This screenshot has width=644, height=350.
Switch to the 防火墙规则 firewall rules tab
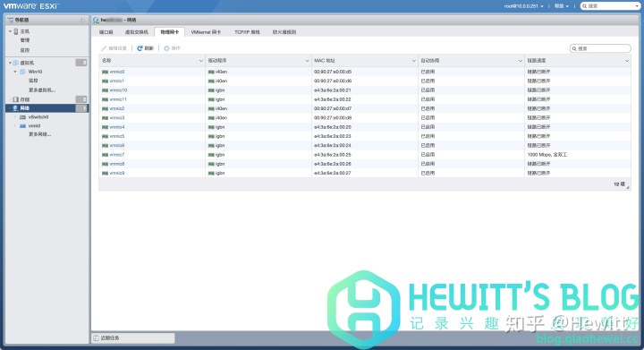point(284,32)
